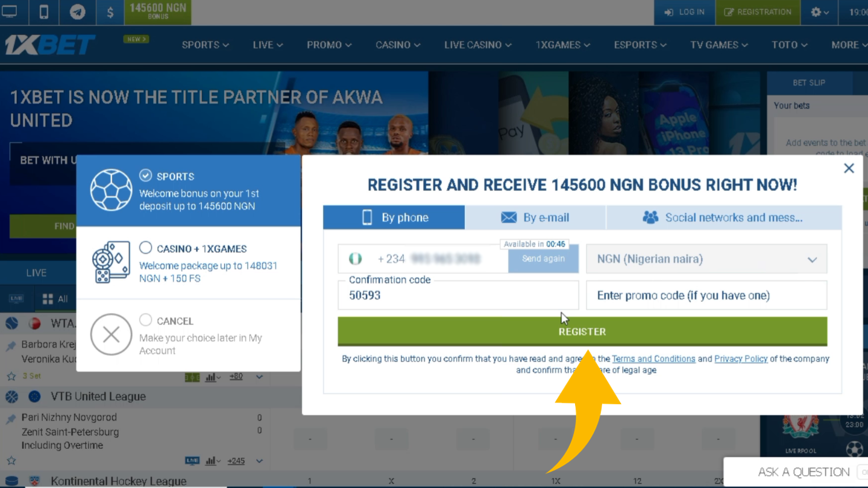Viewport: 868px width, 488px height.
Task: Open the BET SLIP tab
Action: [809, 83]
